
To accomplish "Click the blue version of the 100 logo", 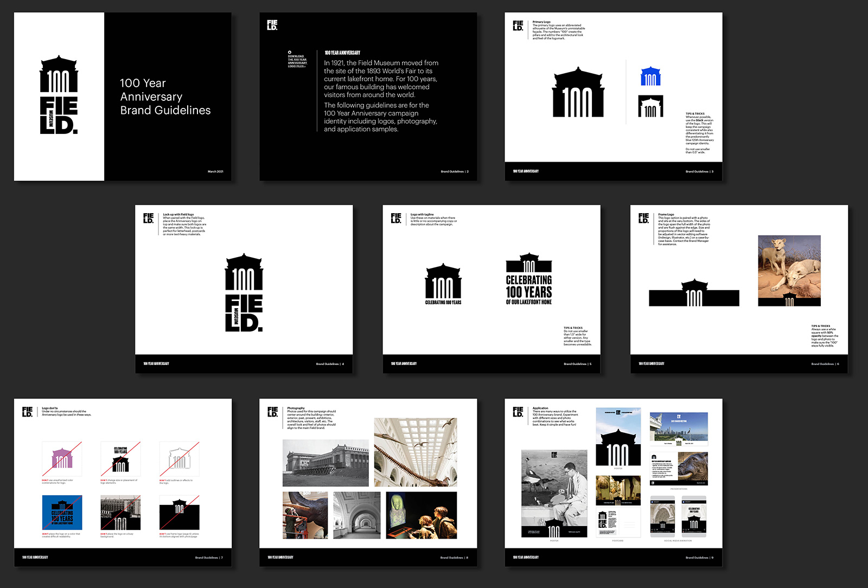I will (x=650, y=76).
